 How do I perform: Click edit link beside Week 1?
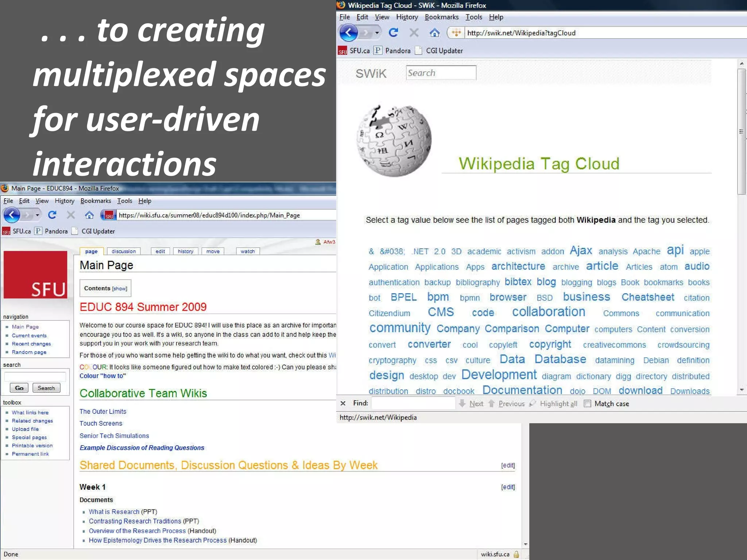click(508, 487)
